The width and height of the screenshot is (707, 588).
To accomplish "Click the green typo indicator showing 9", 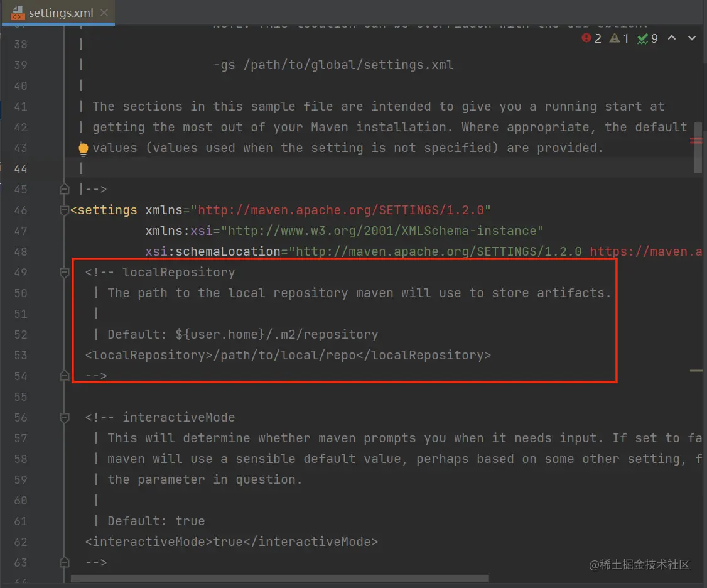I will pyautogui.click(x=647, y=38).
